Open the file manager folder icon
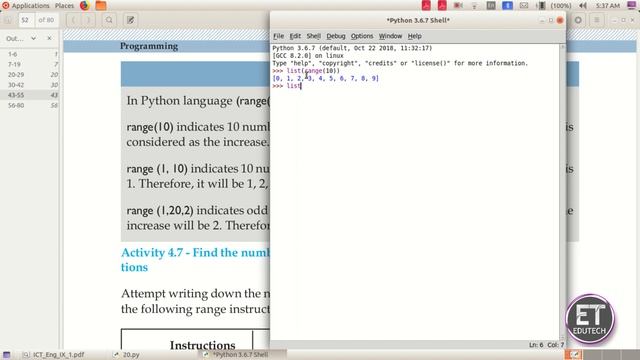The width and height of the screenshot is (640, 360). coord(101,6)
